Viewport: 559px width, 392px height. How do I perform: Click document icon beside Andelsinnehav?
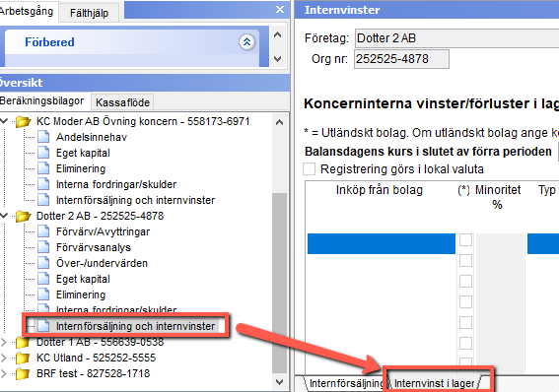point(43,137)
